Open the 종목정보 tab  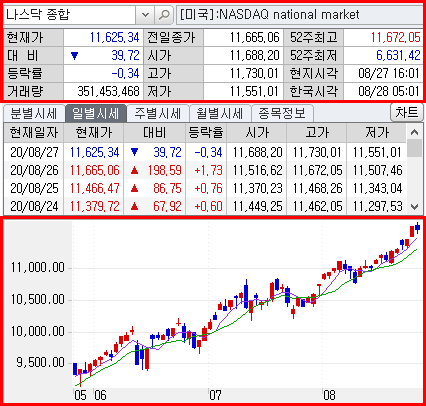click(282, 114)
